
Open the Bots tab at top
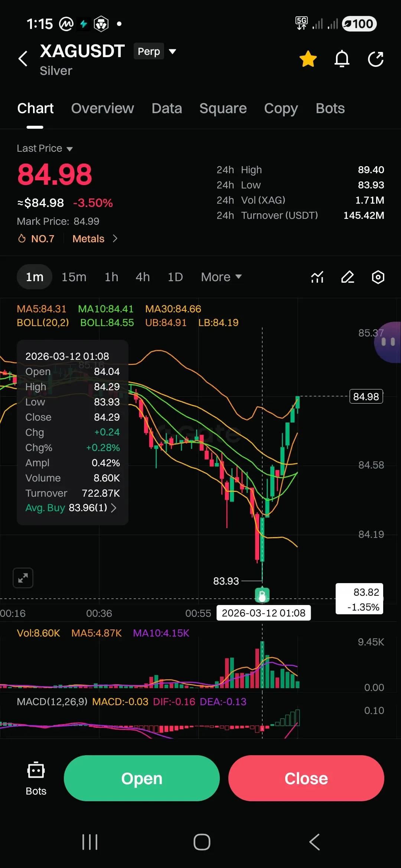pyautogui.click(x=330, y=108)
